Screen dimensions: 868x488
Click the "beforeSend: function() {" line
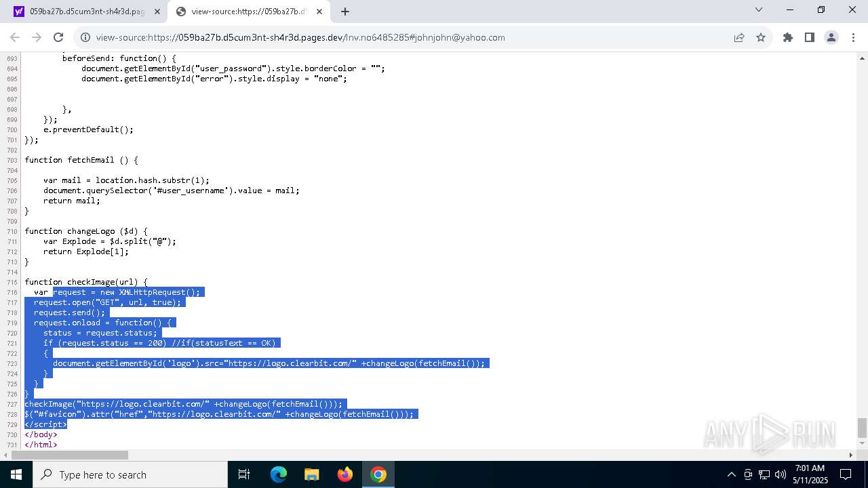pos(119,58)
